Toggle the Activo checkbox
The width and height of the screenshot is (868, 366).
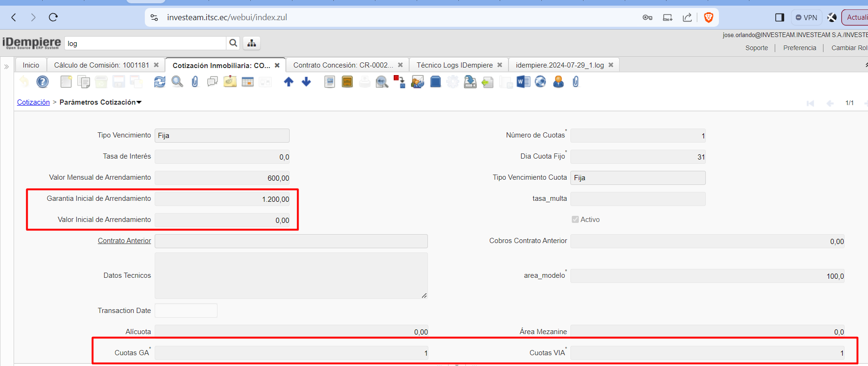[575, 220]
